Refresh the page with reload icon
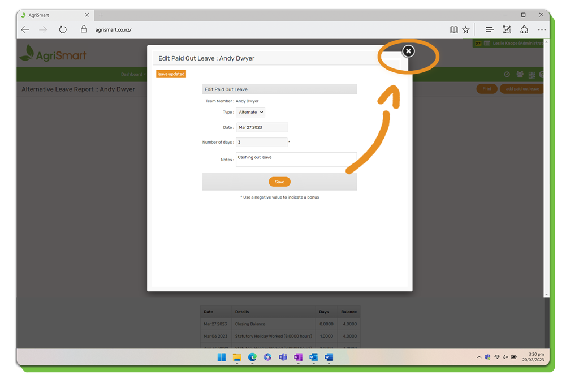 [x=63, y=30]
